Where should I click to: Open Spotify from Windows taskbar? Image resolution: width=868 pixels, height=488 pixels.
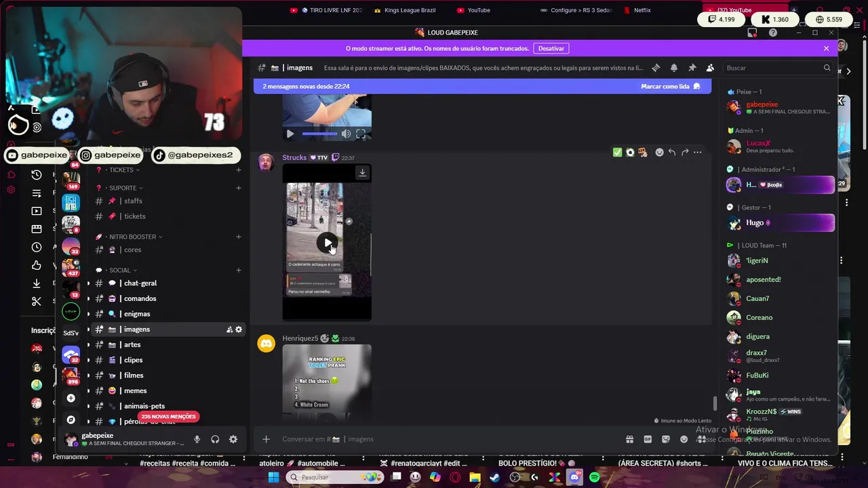point(594,477)
